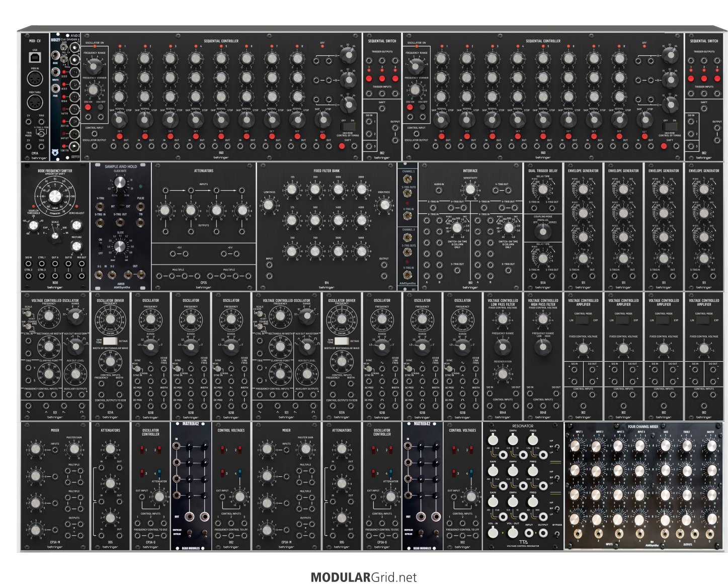Click the USB port on the MIDI-CV module
This screenshot has height=588, width=728.
coord(35,58)
